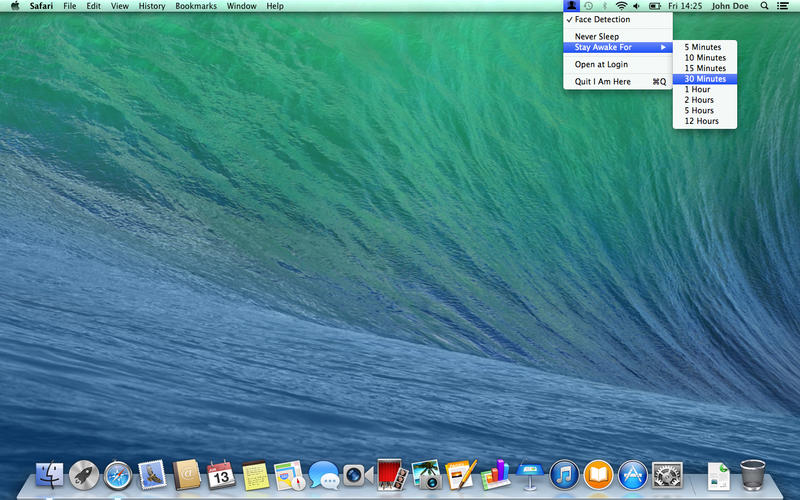Enable Never Sleep mode
The image size is (800, 500).
[596, 37]
